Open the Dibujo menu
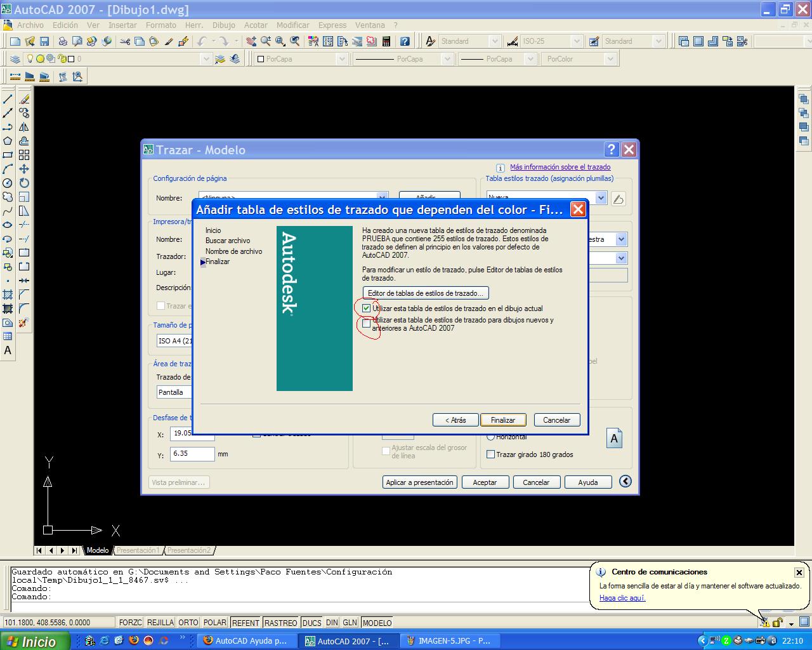This screenshot has width=812, height=650. click(x=224, y=25)
